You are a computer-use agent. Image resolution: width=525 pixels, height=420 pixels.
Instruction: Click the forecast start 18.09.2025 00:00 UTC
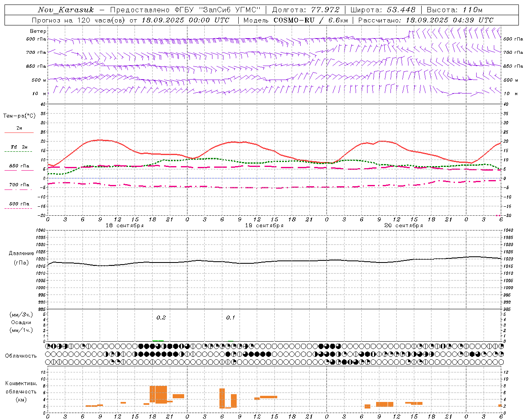185,20
